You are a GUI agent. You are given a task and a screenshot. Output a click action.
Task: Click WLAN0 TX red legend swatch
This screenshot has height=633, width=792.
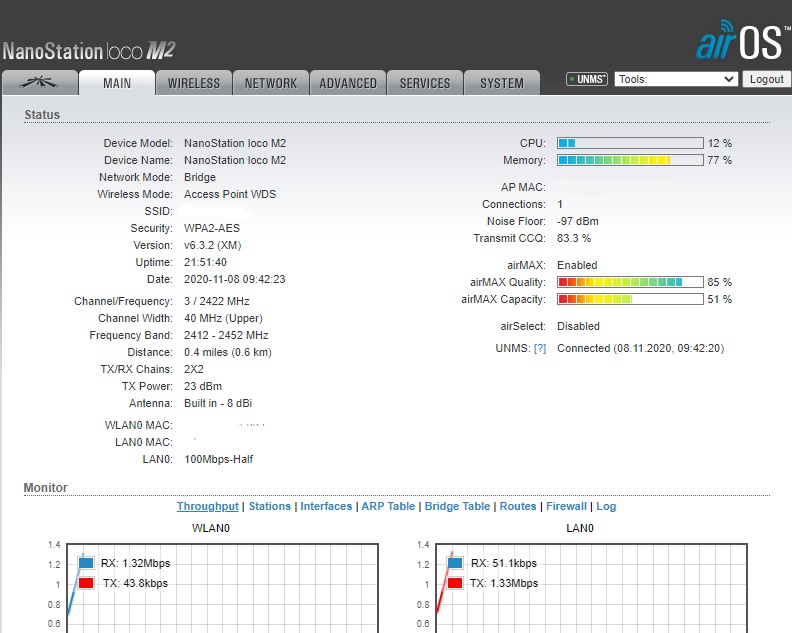[86, 583]
